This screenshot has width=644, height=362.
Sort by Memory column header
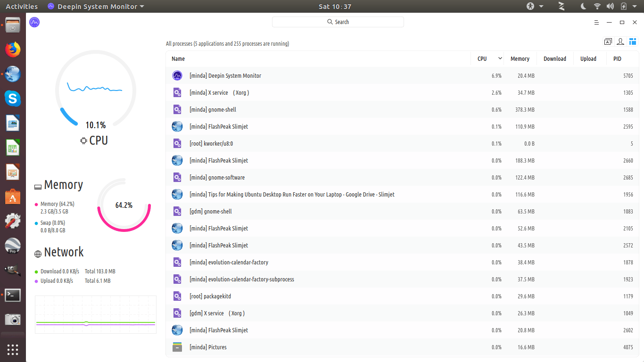point(520,59)
